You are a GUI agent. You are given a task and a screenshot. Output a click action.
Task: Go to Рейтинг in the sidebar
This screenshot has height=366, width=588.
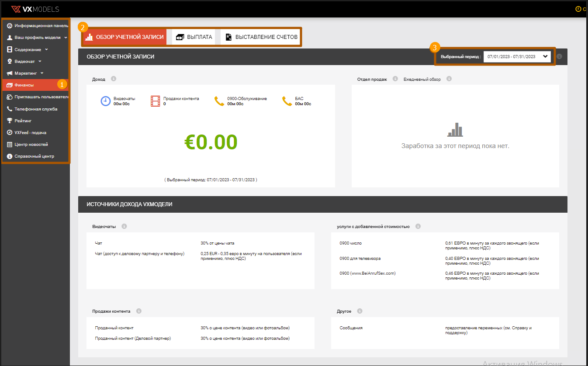coord(23,121)
